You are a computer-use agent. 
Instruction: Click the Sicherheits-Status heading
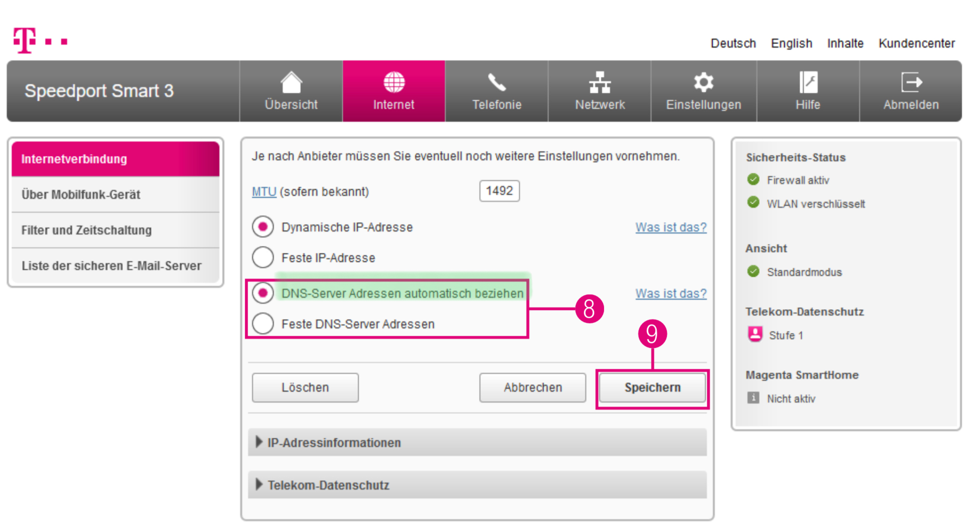[796, 157]
